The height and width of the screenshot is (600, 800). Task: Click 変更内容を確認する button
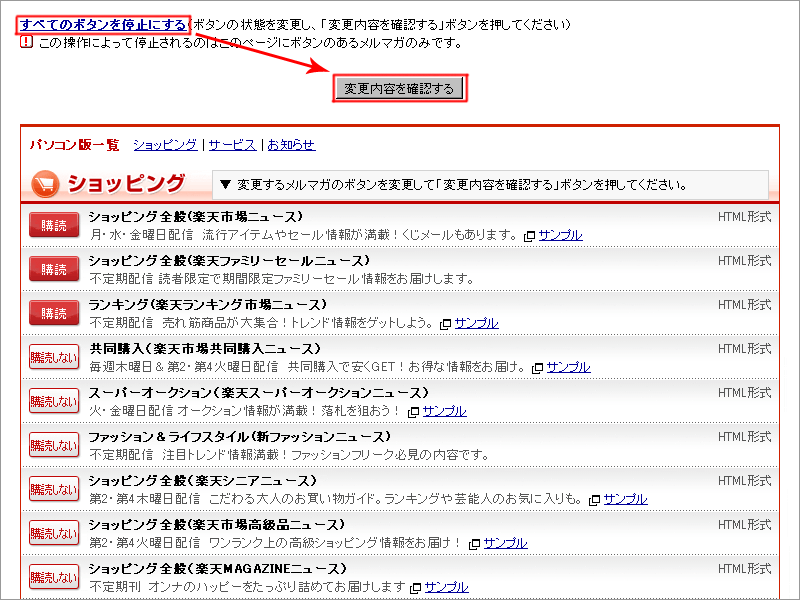pos(399,88)
